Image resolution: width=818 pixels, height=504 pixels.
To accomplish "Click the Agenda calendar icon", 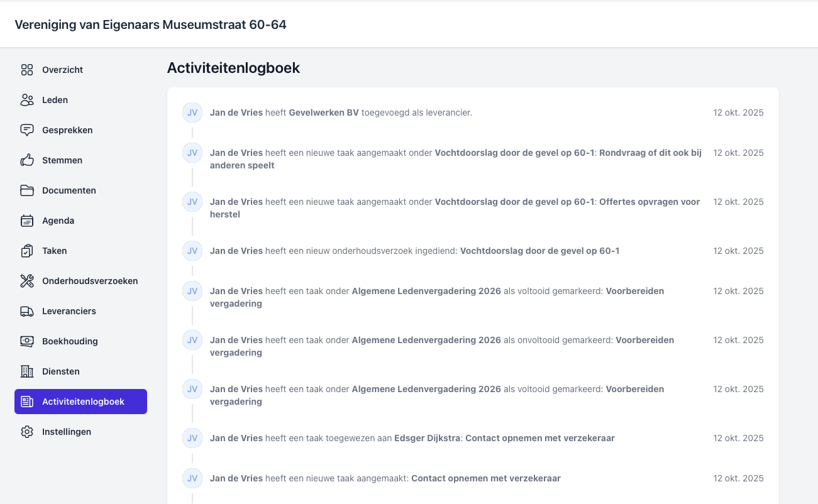I will [x=27, y=221].
